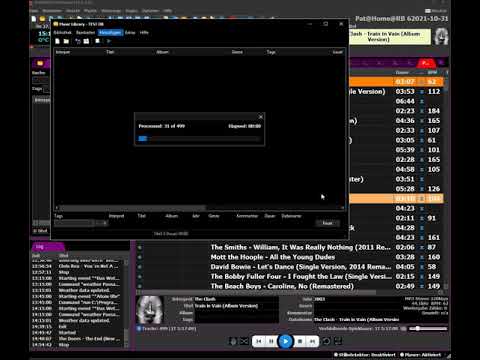
Task: Click the new file icon in library toolbar
Action: click(57, 41)
